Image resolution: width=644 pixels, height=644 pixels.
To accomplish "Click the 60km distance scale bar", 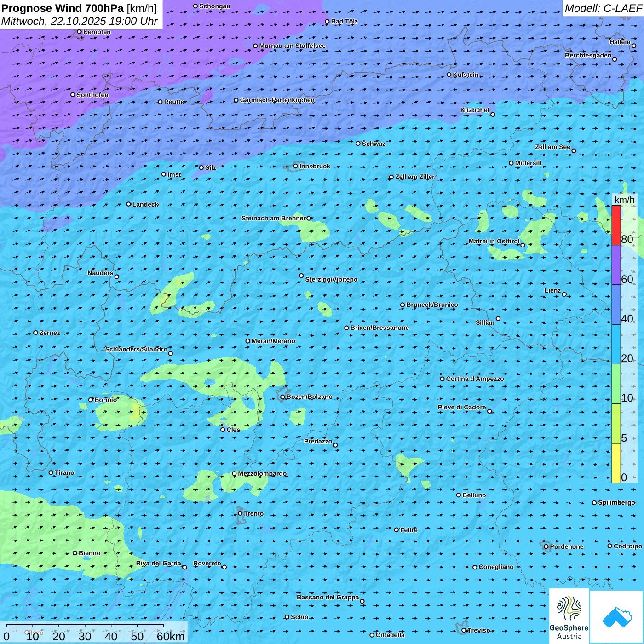I will (x=85, y=625).
